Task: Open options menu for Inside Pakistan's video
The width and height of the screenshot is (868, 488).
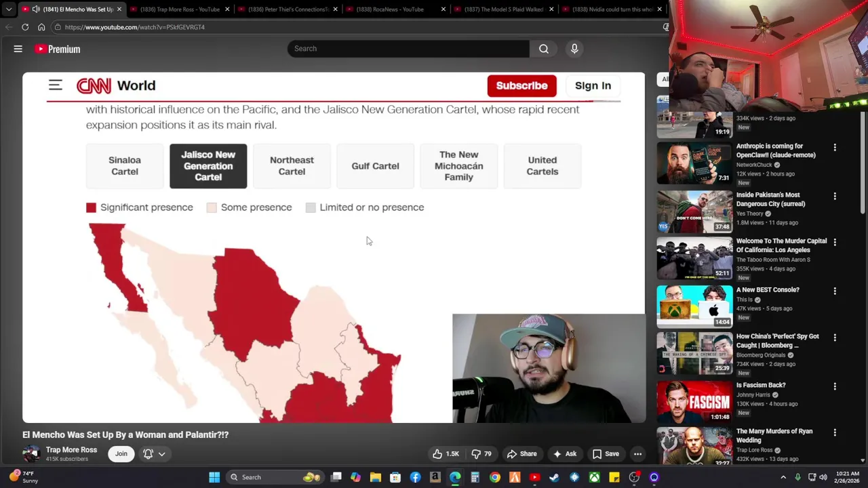Action: [835, 197]
